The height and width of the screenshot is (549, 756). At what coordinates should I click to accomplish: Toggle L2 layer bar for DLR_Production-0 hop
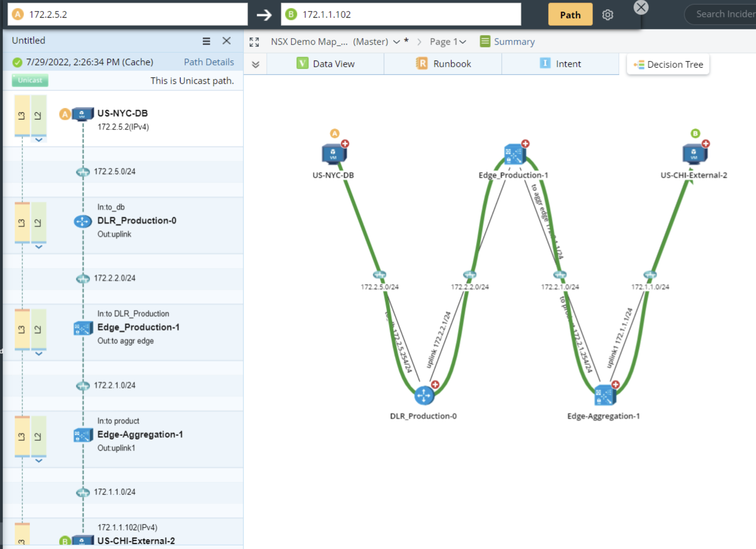point(38,222)
